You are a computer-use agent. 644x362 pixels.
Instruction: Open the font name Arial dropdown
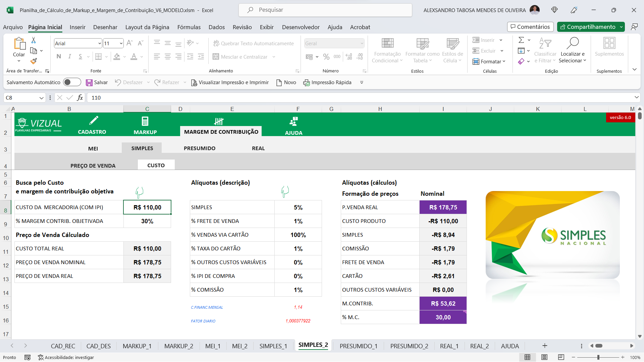[x=100, y=44]
